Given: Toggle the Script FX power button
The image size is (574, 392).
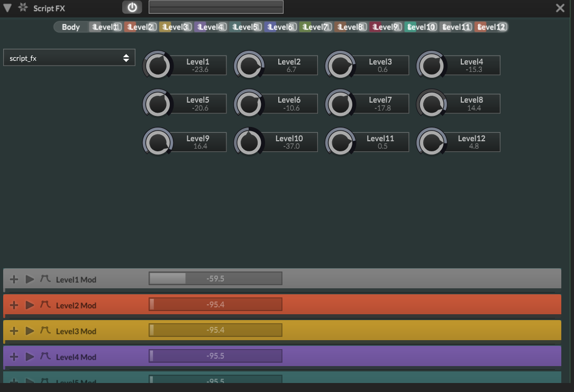Looking at the screenshot, I should pos(132,7).
